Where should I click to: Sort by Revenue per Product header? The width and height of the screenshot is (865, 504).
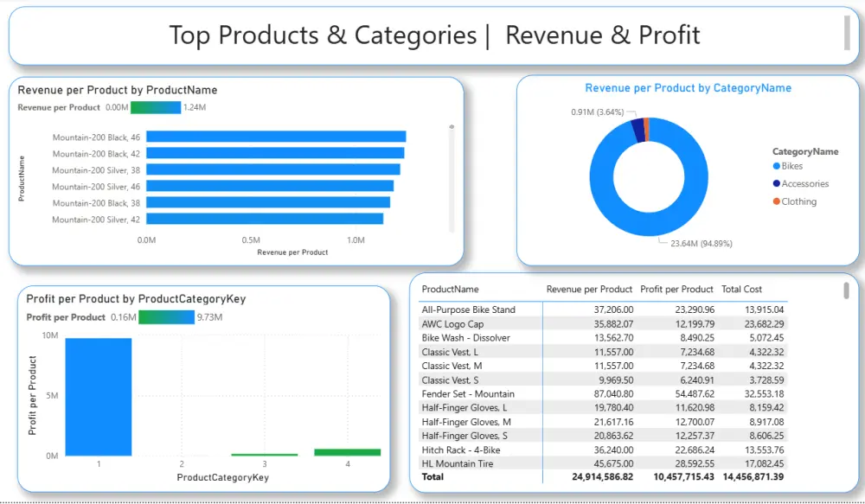589,289
